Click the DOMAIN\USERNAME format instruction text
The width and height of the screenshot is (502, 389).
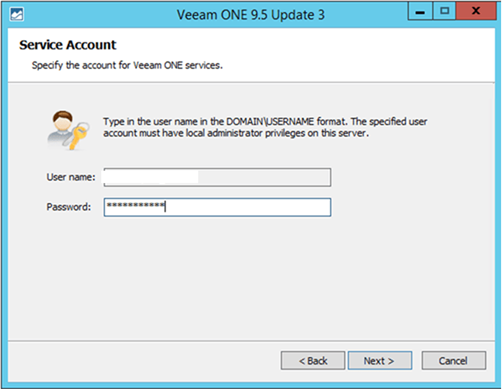coord(265,121)
